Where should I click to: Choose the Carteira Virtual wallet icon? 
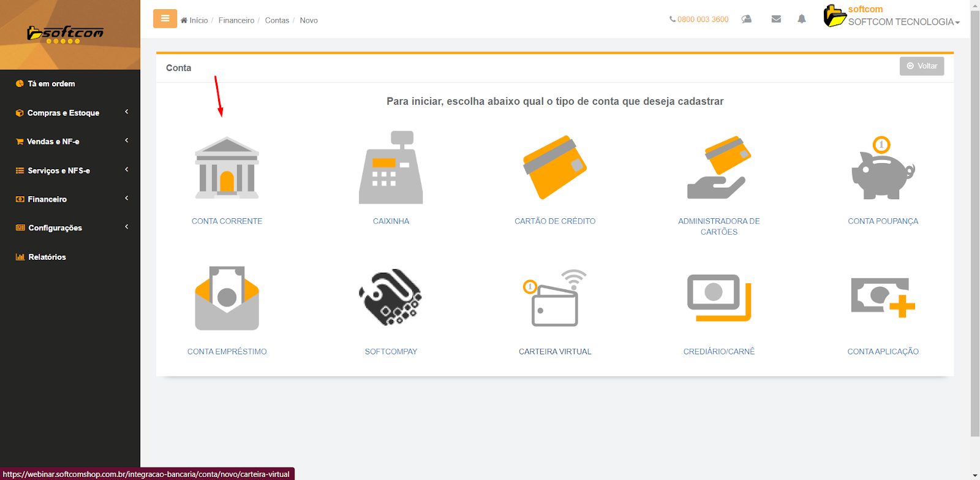555,299
